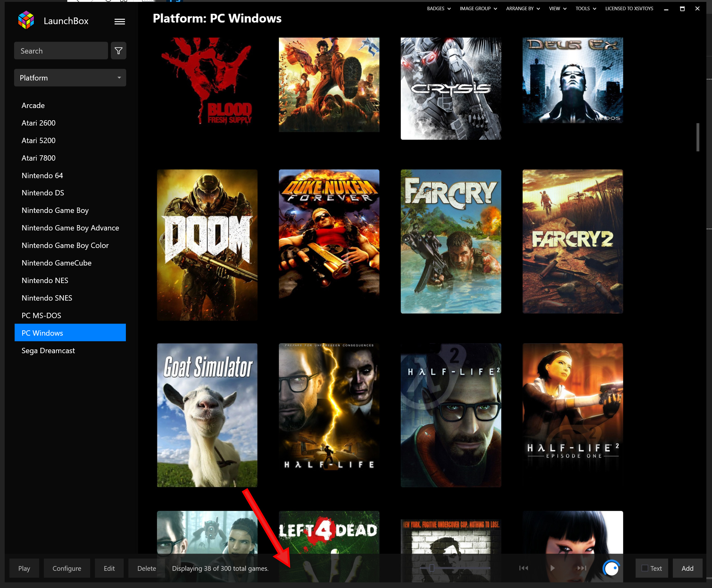The width and height of the screenshot is (712, 588).
Task: Open the Platform dropdown
Action: tap(70, 78)
